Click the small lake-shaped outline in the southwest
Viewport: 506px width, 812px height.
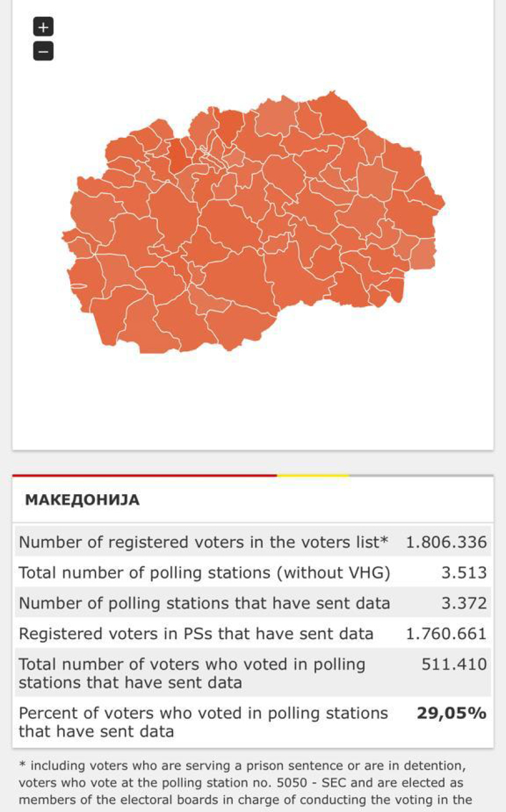(x=78, y=286)
